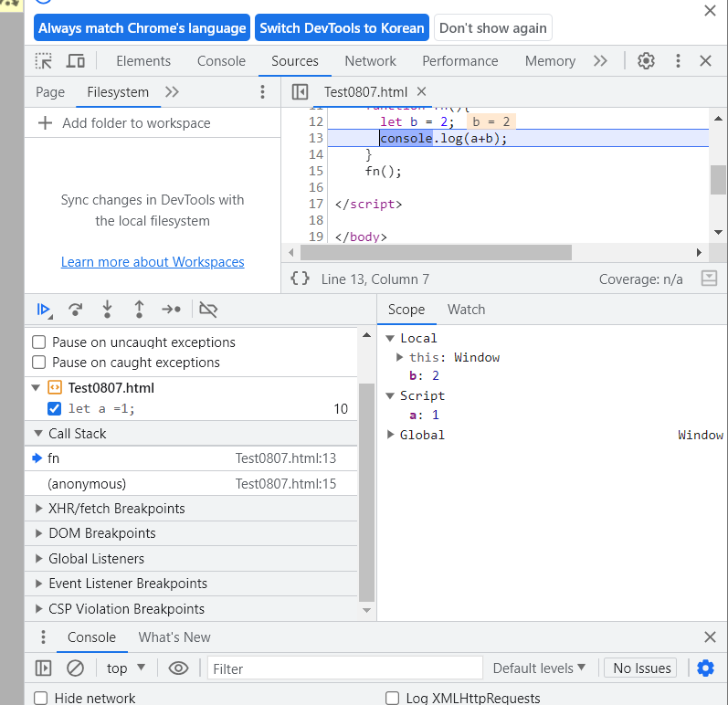Switch to the Watch tab
The image size is (728, 705).
(466, 309)
